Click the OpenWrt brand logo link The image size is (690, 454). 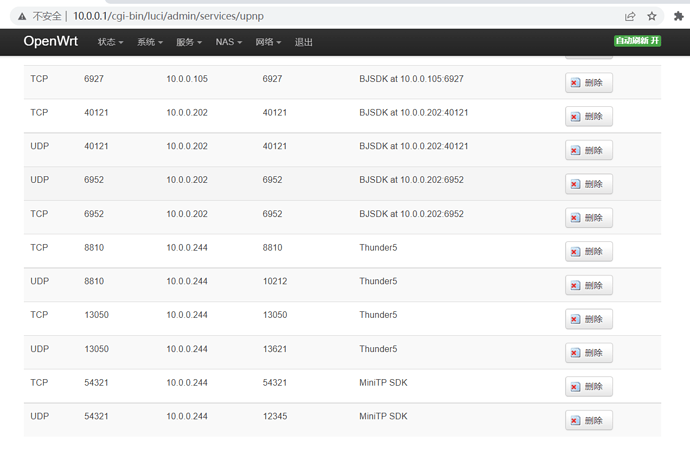(x=51, y=41)
